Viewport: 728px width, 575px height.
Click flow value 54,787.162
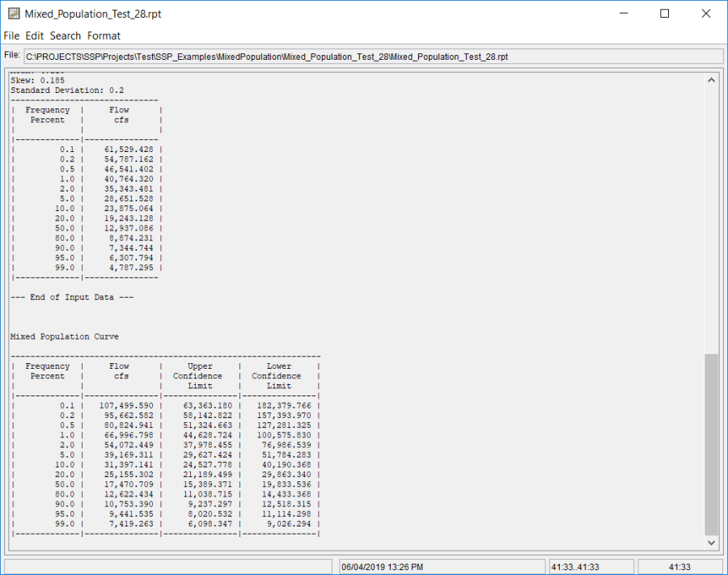(x=129, y=159)
